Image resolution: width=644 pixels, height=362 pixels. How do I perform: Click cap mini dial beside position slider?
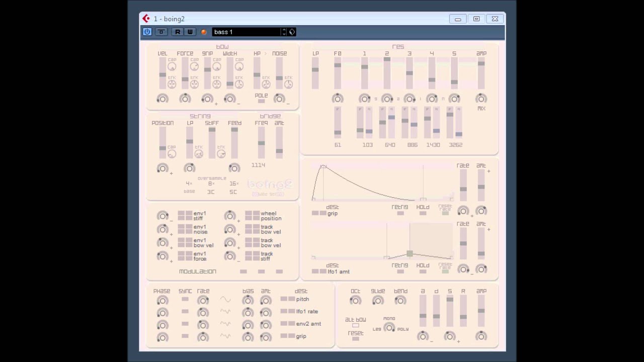[172, 154]
